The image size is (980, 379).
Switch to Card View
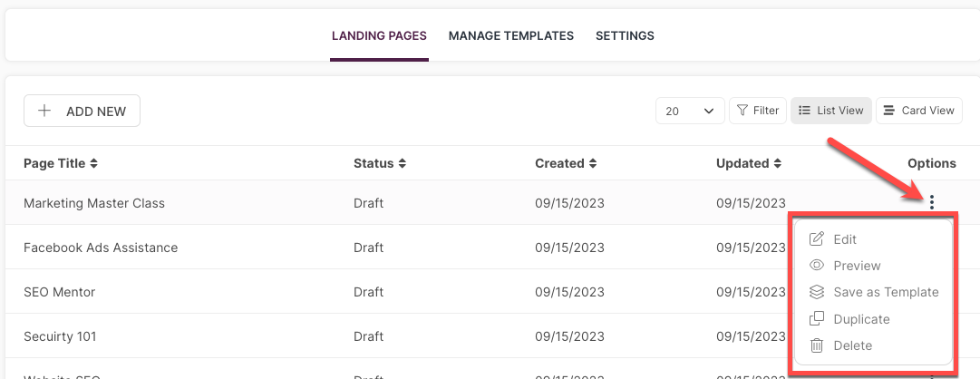pos(918,111)
